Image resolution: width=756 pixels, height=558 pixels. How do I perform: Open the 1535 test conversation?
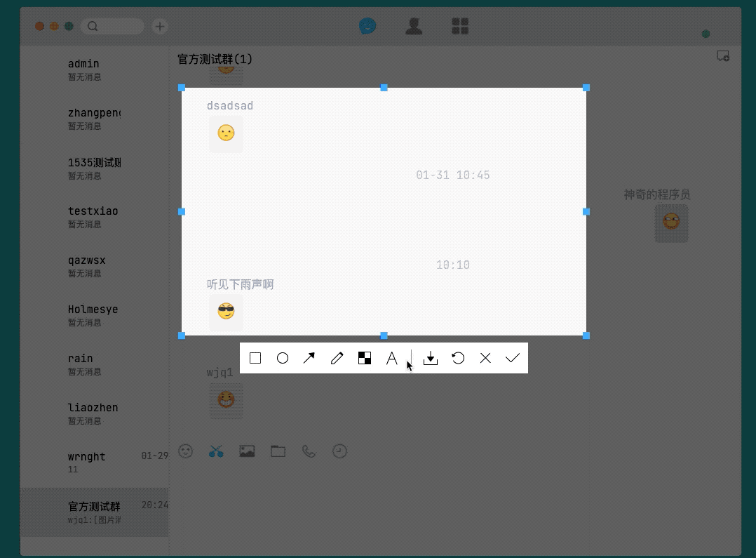point(95,168)
